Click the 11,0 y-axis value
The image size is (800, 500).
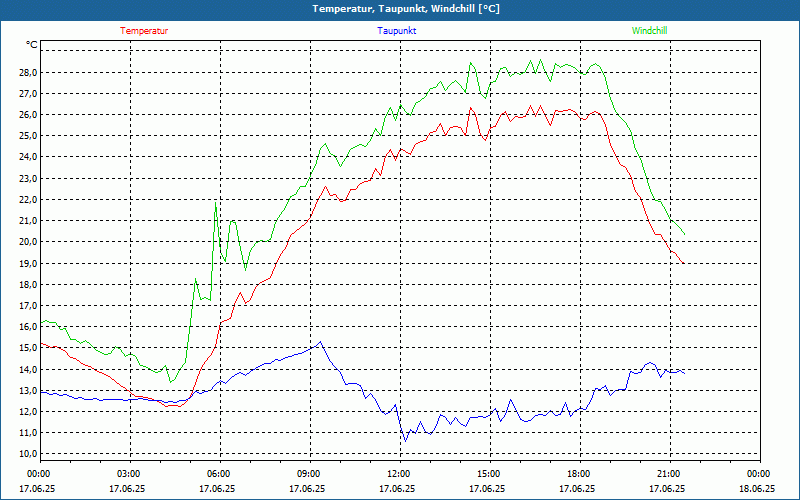click(29, 433)
